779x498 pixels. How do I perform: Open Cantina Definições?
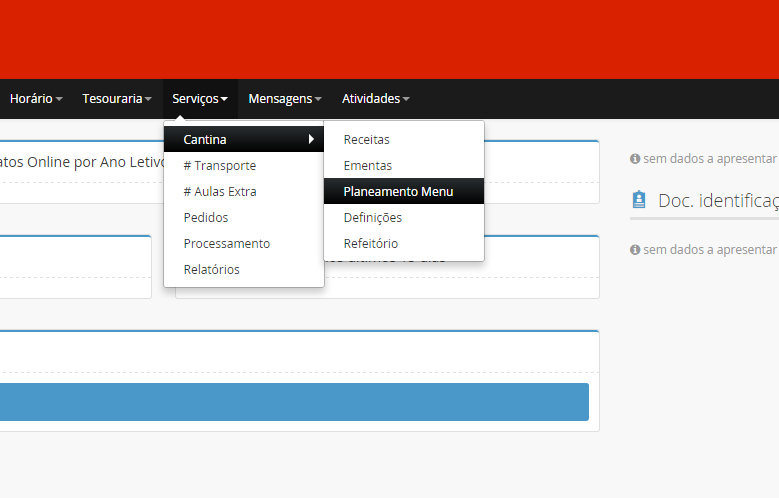click(x=373, y=217)
